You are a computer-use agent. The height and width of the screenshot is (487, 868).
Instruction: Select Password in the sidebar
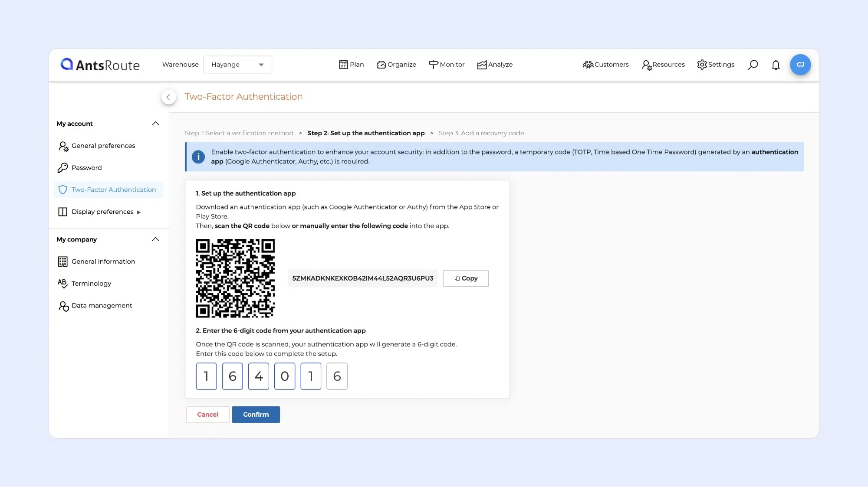pos(86,168)
